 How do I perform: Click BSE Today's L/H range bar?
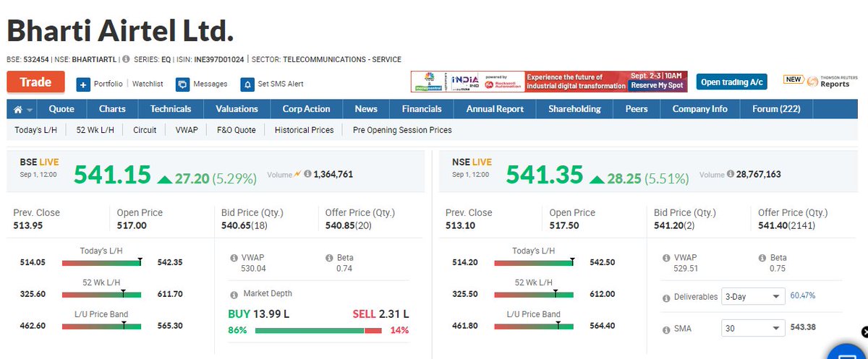[101, 262]
